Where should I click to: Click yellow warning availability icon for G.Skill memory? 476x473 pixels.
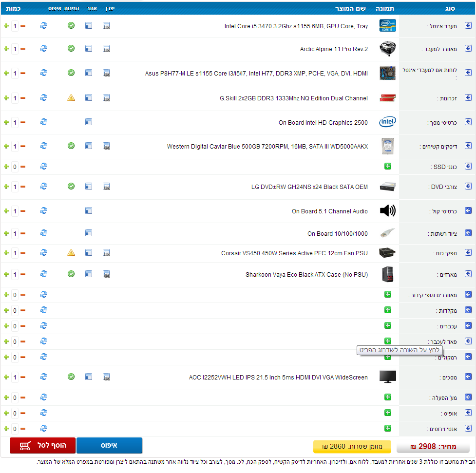[x=71, y=98]
